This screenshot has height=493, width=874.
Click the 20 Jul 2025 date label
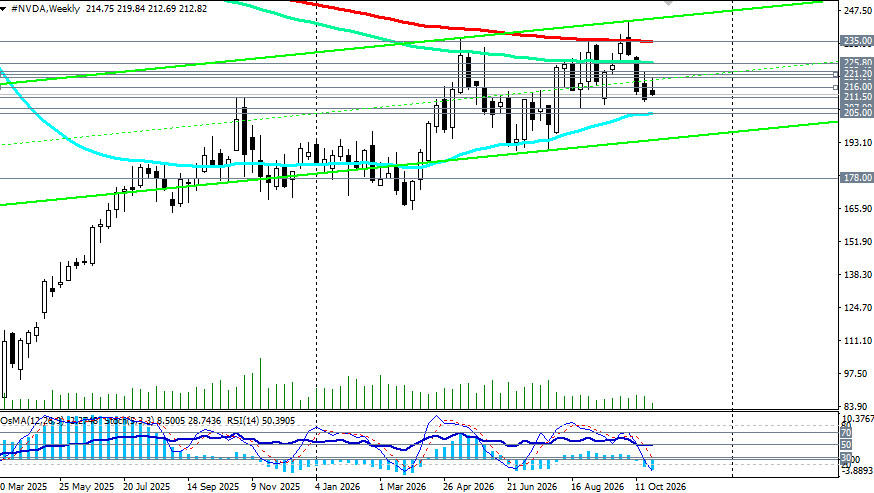tap(147, 487)
